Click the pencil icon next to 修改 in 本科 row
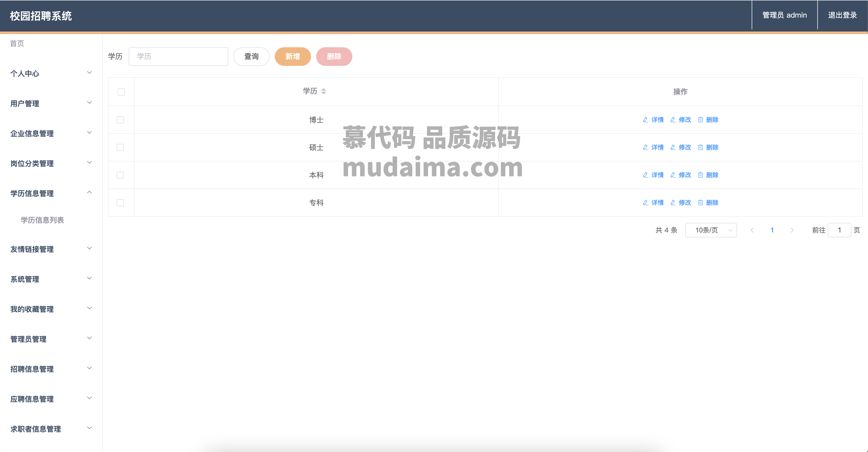Viewport: 868px width, 452px height. coord(673,175)
